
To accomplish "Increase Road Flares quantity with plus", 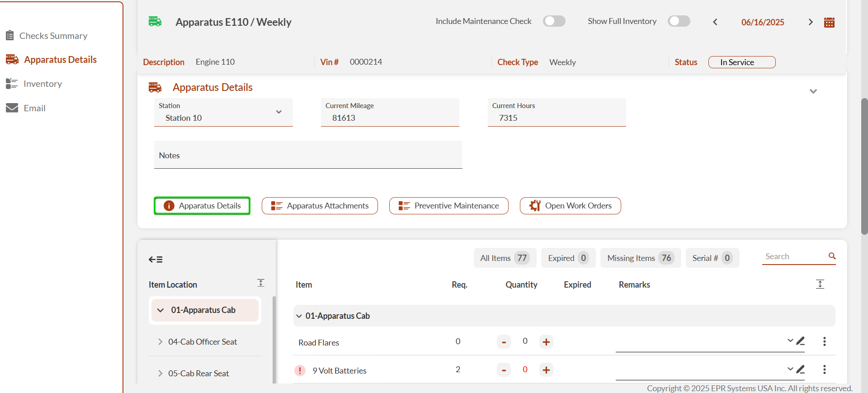I will pyautogui.click(x=546, y=342).
